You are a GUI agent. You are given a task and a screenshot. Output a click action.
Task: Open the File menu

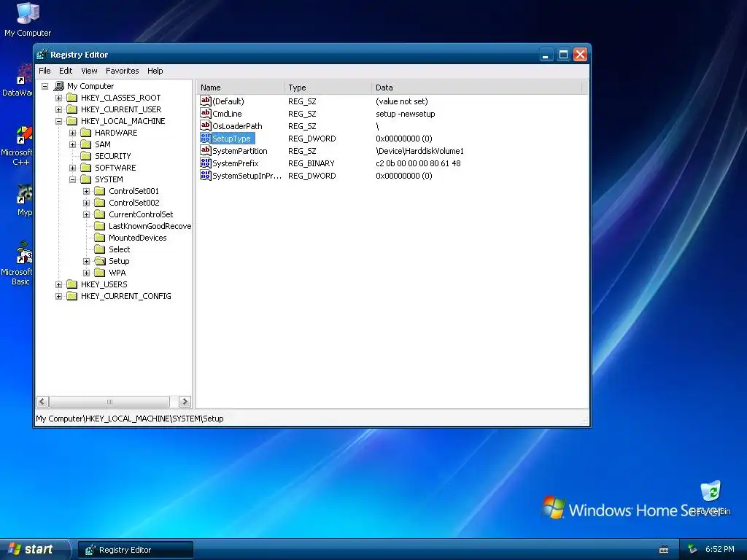(44, 71)
